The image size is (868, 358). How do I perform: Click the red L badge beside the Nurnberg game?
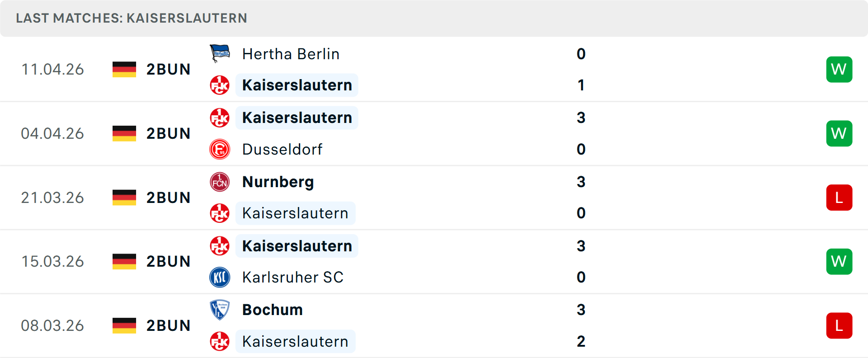840,198
